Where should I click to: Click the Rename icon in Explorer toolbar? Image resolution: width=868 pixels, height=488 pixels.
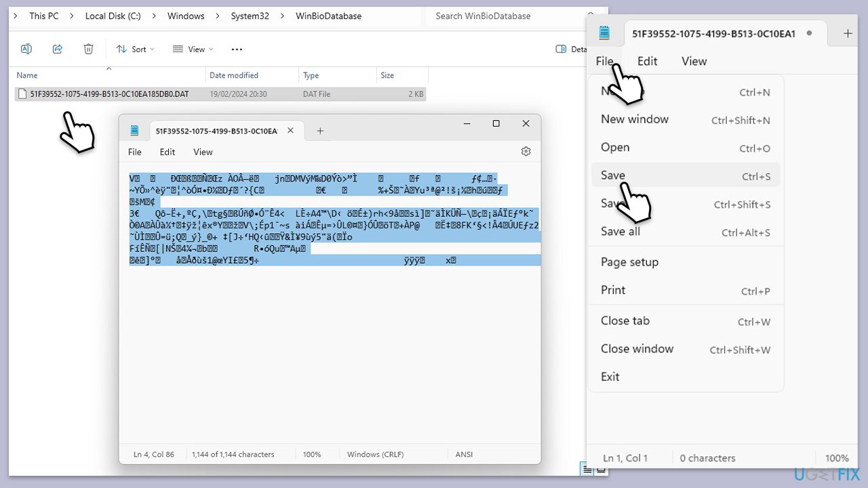click(x=26, y=49)
